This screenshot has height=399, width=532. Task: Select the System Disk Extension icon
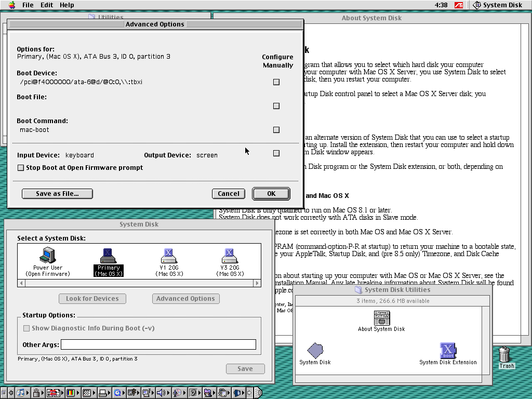[448, 353]
